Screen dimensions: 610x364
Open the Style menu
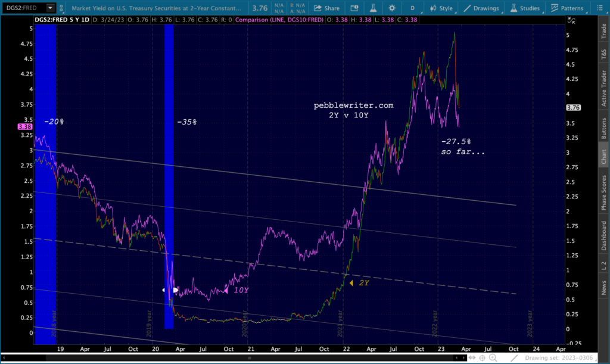(x=441, y=8)
